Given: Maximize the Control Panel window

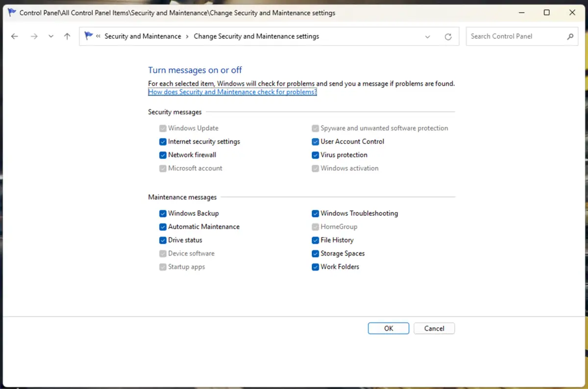Looking at the screenshot, I should (547, 13).
